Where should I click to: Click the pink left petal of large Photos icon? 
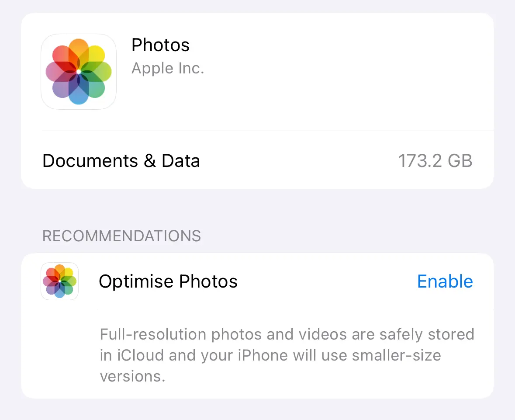click(58, 72)
